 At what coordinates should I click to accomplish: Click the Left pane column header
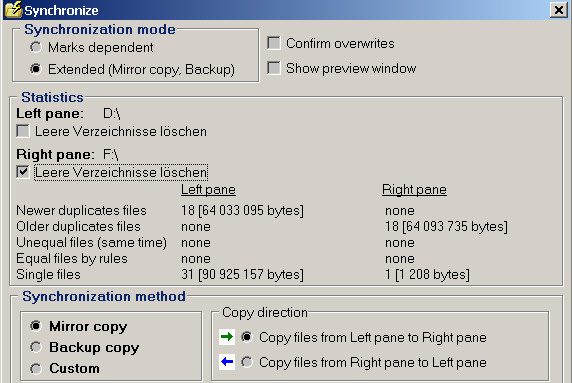208,190
